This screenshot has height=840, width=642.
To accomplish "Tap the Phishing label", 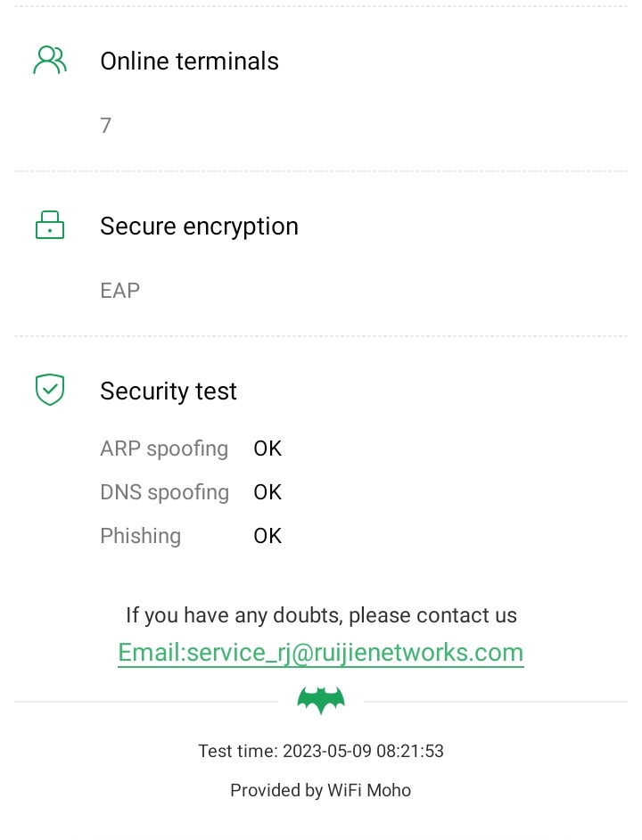I will tap(140, 536).
